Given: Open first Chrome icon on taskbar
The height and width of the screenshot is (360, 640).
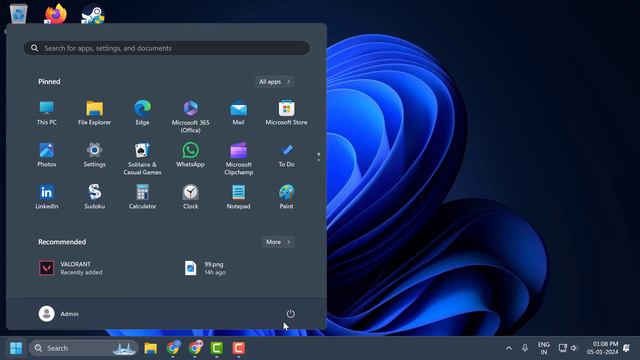Looking at the screenshot, I should click(x=173, y=348).
